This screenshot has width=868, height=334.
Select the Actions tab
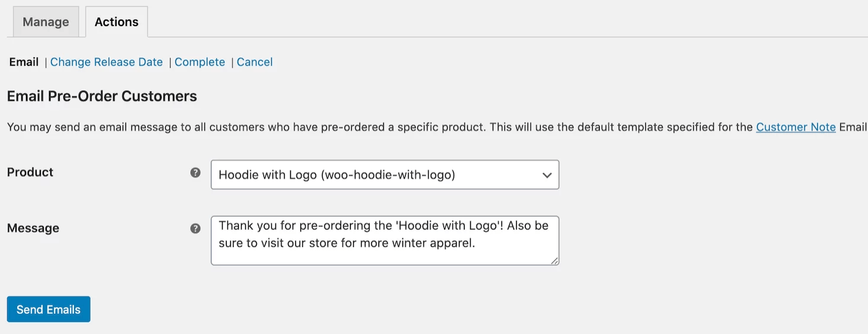(117, 22)
